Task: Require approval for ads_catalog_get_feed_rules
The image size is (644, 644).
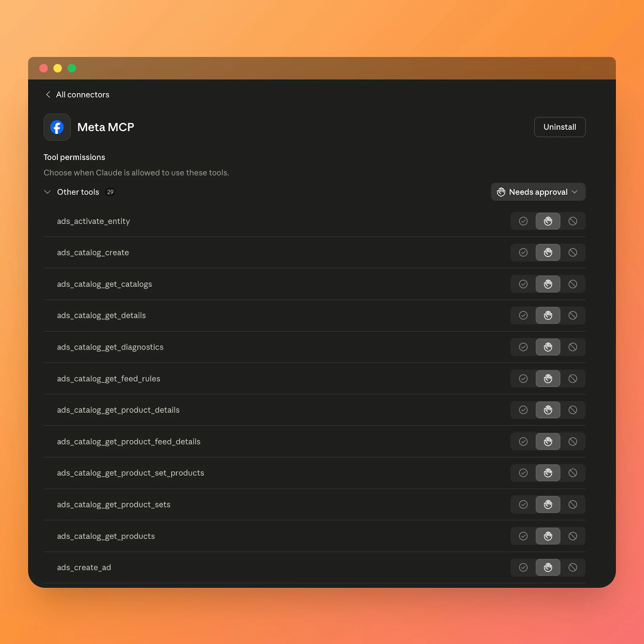Action: (548, 378)
